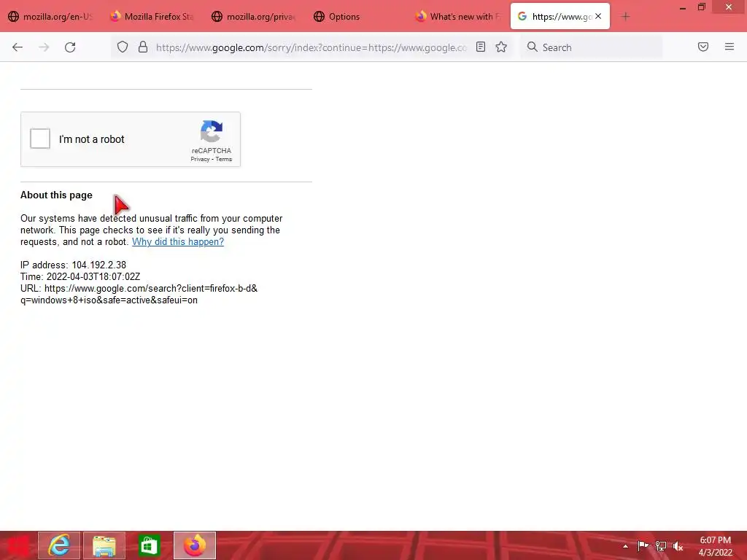Open the Windows Start button

18,545
